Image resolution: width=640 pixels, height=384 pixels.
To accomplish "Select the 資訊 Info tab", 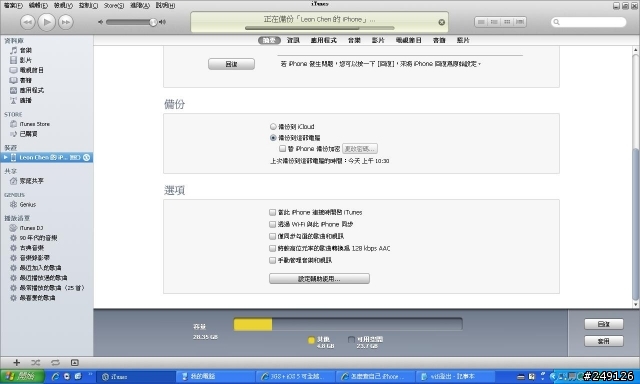I will coord(293,40).
